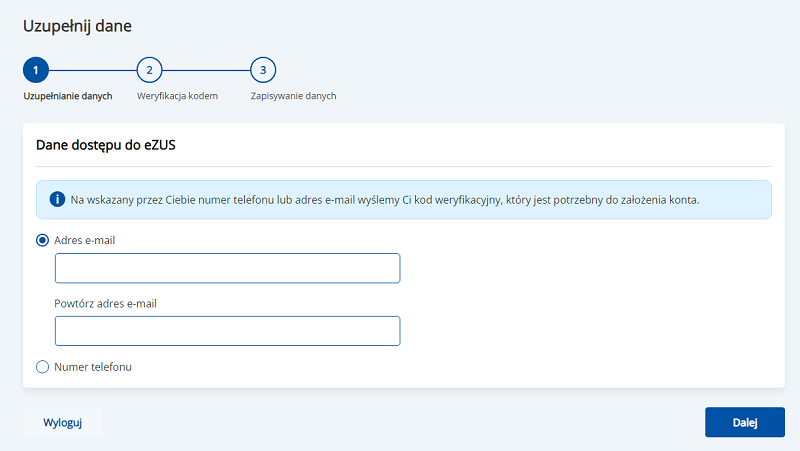This screenshot has width=800, height=451.
Task: Click the "Weryfikacja kodem" step label
Action: tap(178, 96)
